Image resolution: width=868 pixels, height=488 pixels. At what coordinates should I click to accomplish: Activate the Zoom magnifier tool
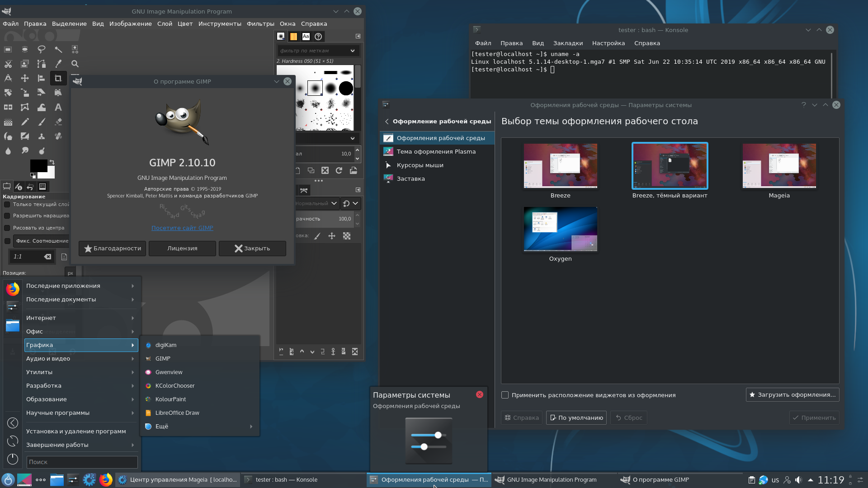(x=75, y=64)
